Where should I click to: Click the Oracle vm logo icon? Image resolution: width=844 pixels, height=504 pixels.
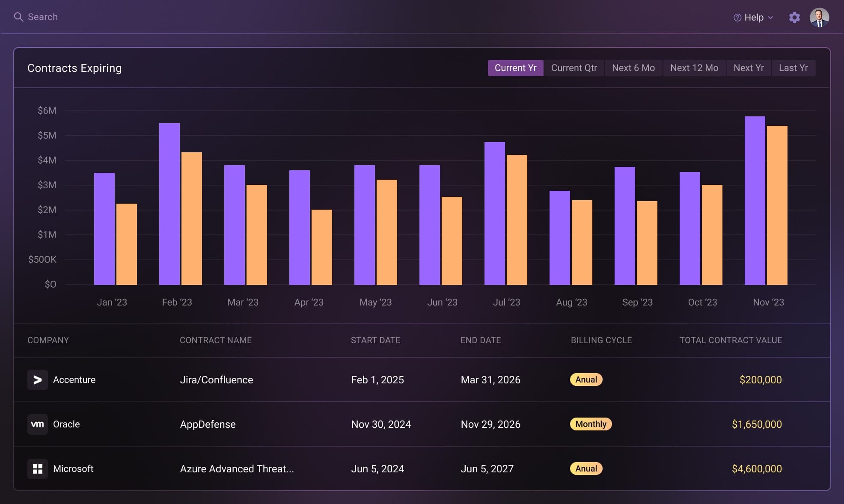pyautogui.click(x=37, y=424)
